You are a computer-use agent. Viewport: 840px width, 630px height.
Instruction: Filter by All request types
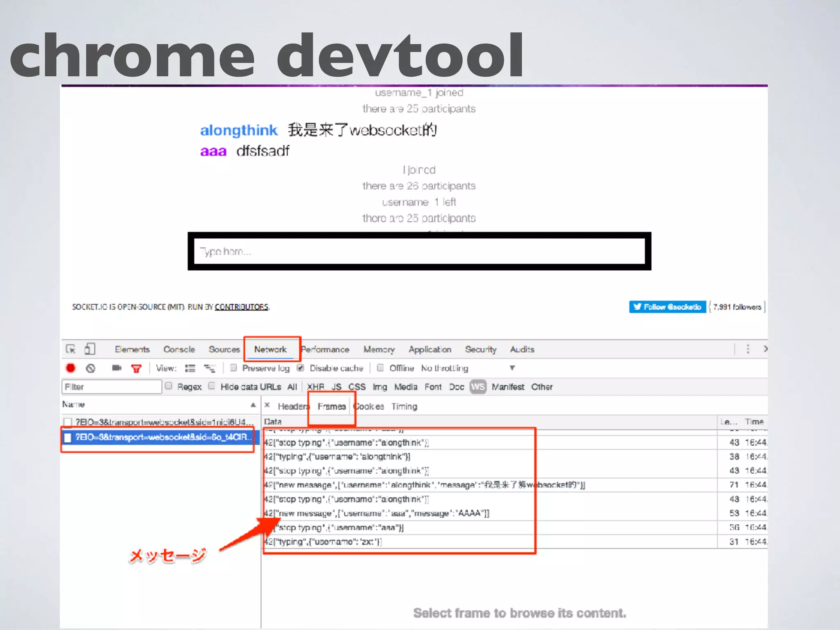click(292, 387)
